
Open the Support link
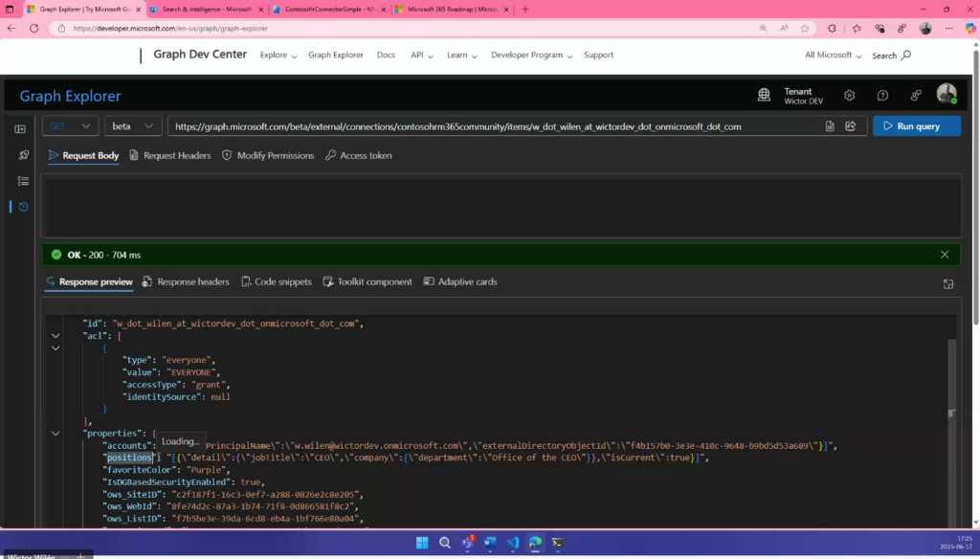point(598,55)
